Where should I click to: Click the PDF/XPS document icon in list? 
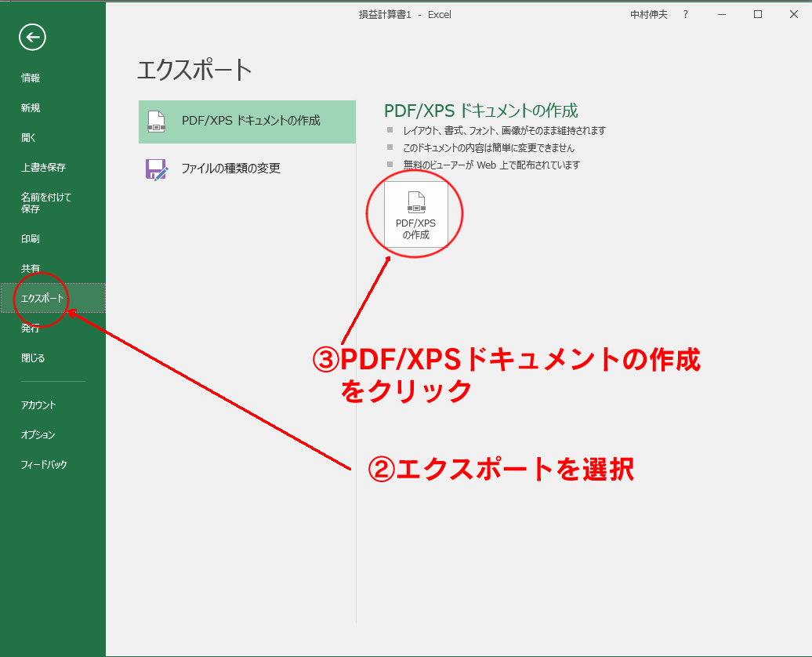157,122
